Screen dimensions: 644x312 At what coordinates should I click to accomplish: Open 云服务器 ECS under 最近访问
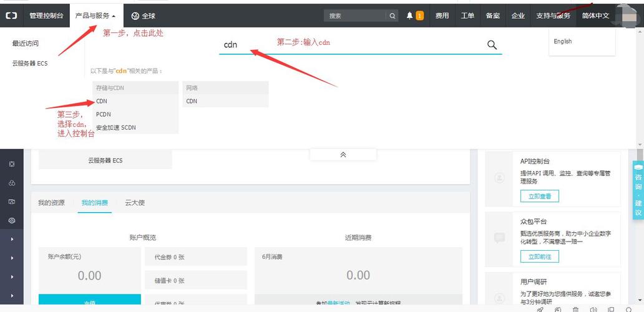point(30,64)
